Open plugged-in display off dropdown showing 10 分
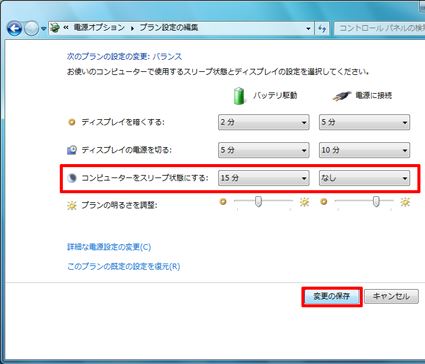Viewport: 425px width, 364px height. coord(364,150)
